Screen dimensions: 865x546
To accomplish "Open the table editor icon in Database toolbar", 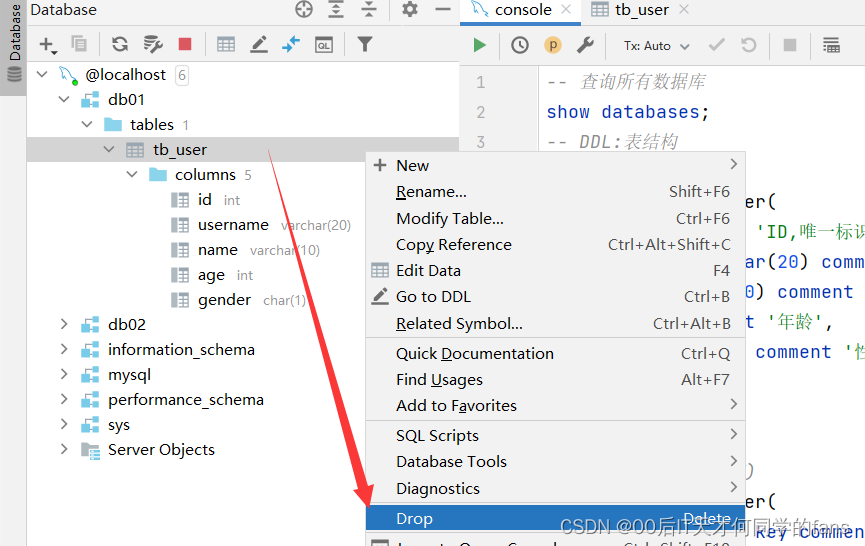I will (226, 44).
